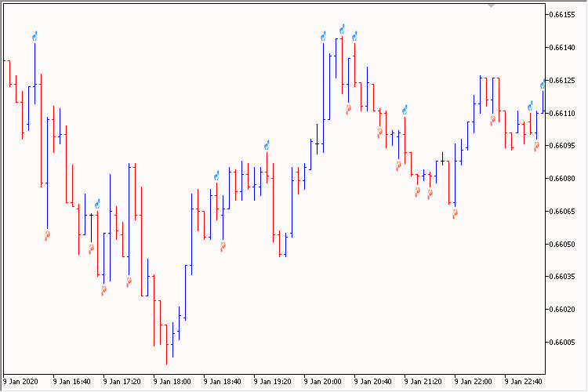Viewport: 588px width, 392px height.
Task: Click red fractal marker below the 9 Jan 17:20 bar
Action: point(103,291)
